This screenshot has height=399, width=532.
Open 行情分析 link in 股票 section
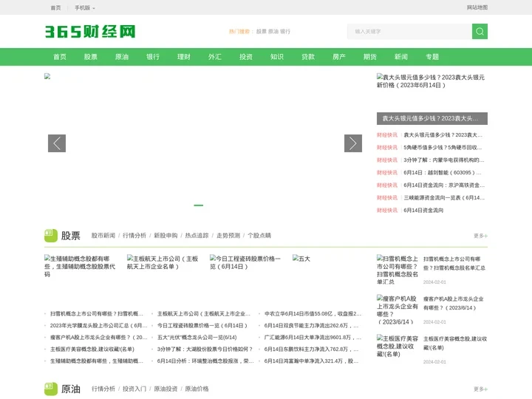[x=134, y=236]
